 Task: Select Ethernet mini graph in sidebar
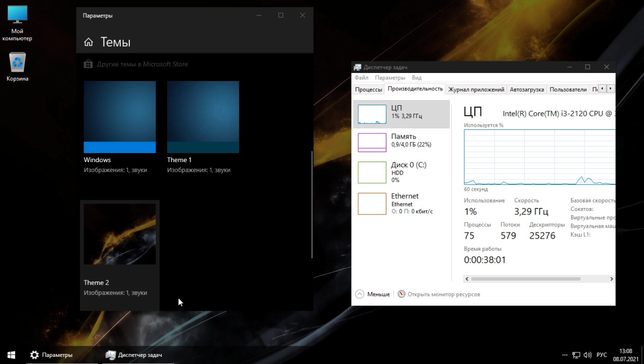pos(372,203)
